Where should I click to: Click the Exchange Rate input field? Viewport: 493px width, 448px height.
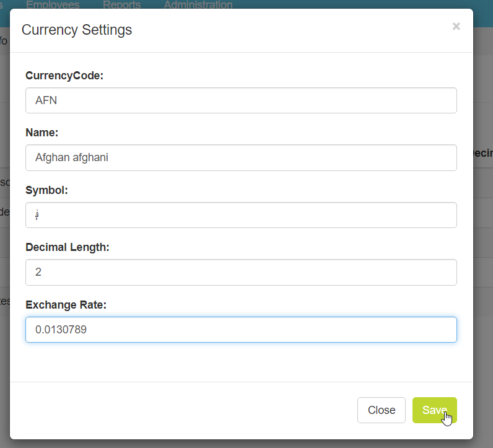tap(241, 330)
